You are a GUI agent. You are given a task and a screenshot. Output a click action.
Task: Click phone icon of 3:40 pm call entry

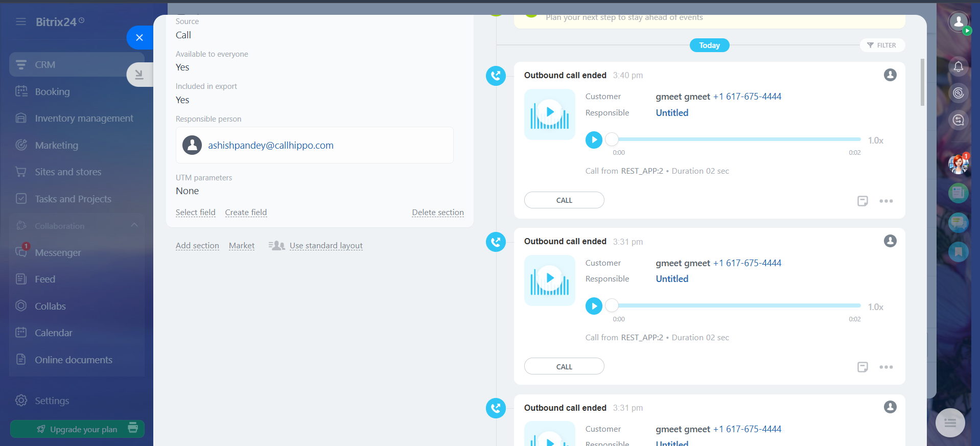click(x=496, y=76)
